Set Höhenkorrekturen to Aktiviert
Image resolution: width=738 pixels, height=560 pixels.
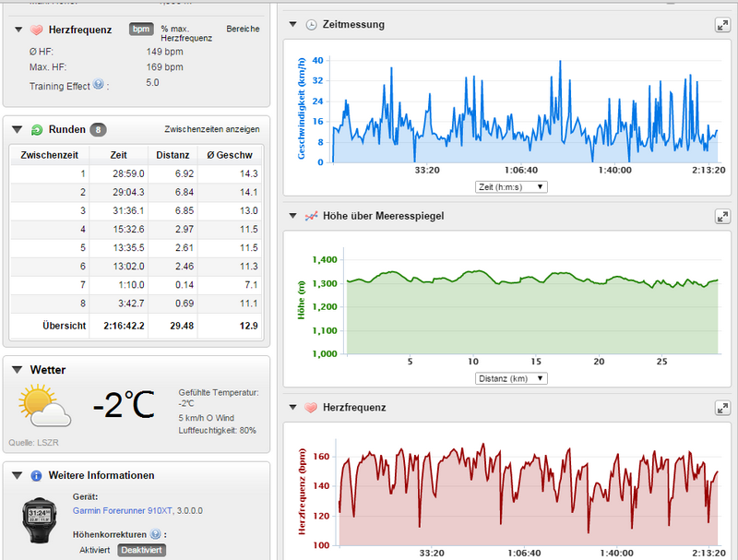(97, 550)
